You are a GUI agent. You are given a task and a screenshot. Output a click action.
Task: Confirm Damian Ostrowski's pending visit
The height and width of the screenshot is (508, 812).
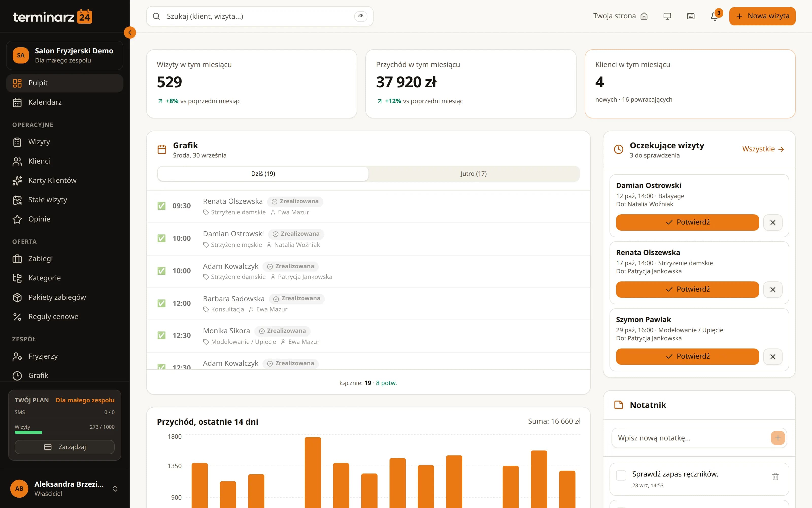click(x=687, y=223)
